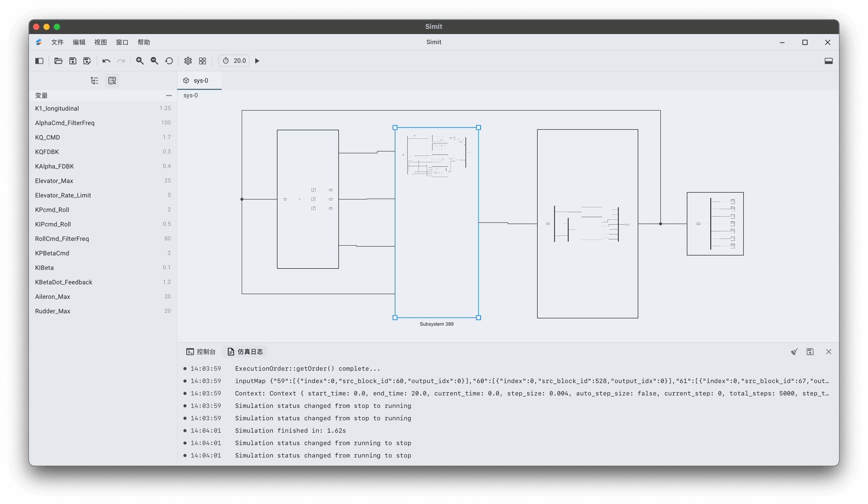The height and width of the screenshot is (504, 868).
Task: Zoom in on the diagram
Action: [140, 61]
